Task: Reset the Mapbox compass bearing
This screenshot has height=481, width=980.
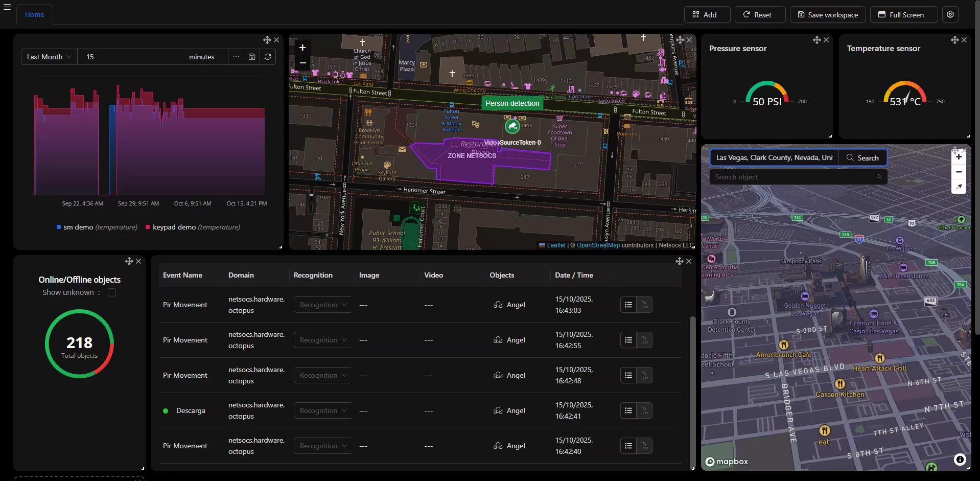Action: click(x=959, y=187)
